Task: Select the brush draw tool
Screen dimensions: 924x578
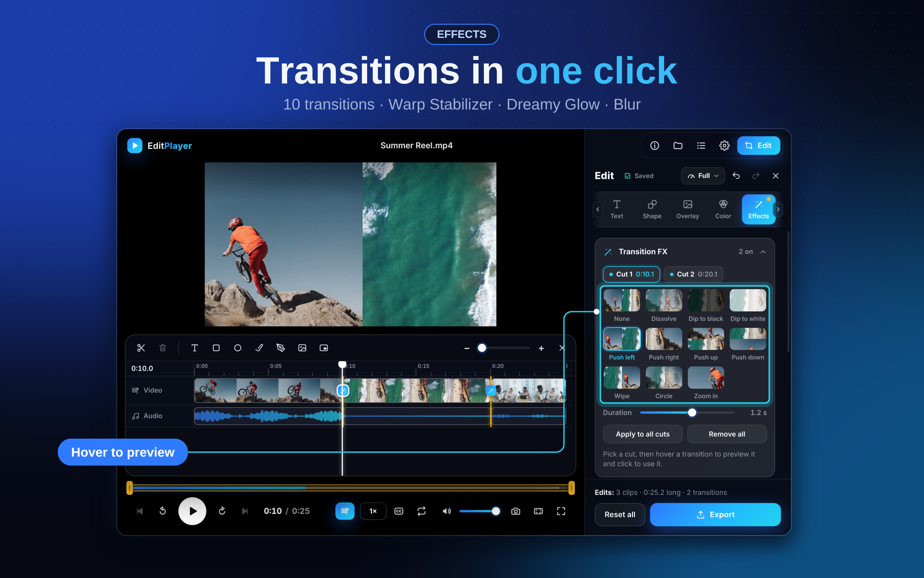Action: [259, 348]
